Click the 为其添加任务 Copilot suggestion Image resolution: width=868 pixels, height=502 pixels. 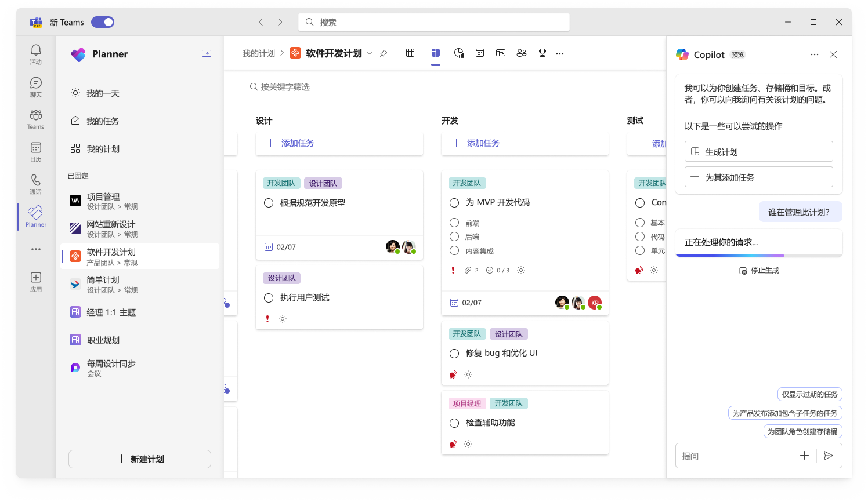pos(759,177)
